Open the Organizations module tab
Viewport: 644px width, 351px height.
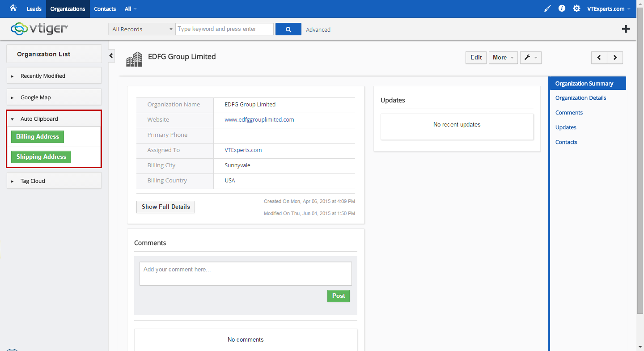click(x=68, y=9)
